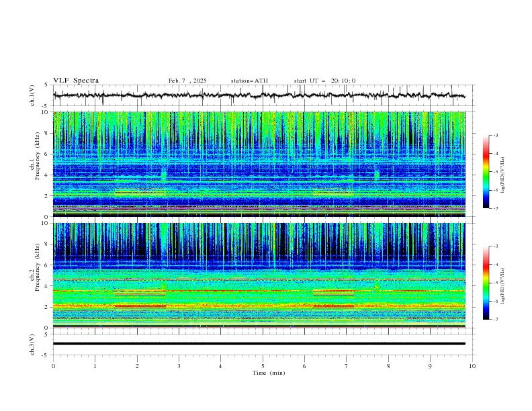The width and height of the screenshot is (532, 411).
Task: Click the "1" tick on the time axis
Action: click(x=95, y=366)
